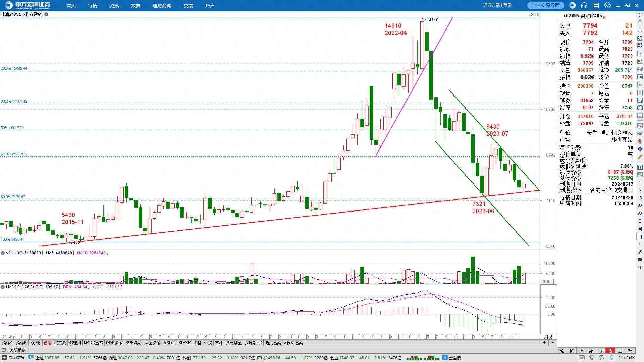Select the 值 tab at bottom right

610,350
